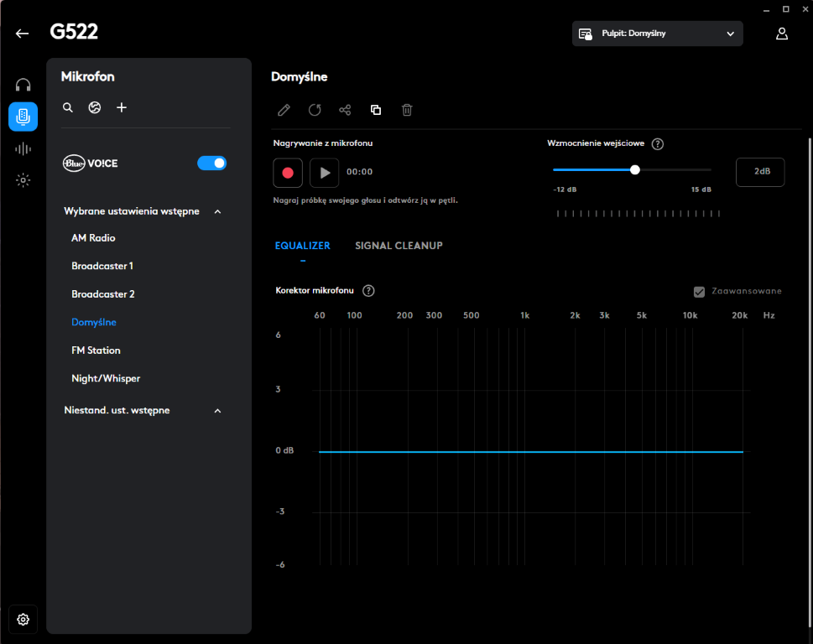Open the share preset icon

point(345,110)
